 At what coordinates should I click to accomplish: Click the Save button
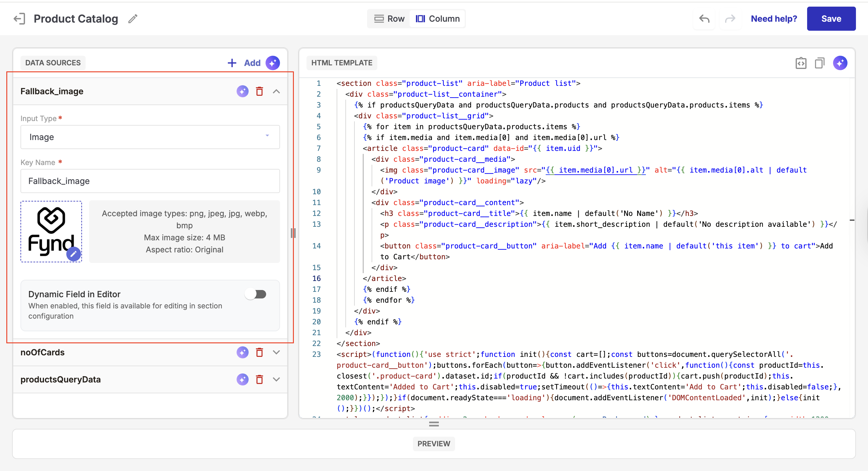tap(831, 19)
